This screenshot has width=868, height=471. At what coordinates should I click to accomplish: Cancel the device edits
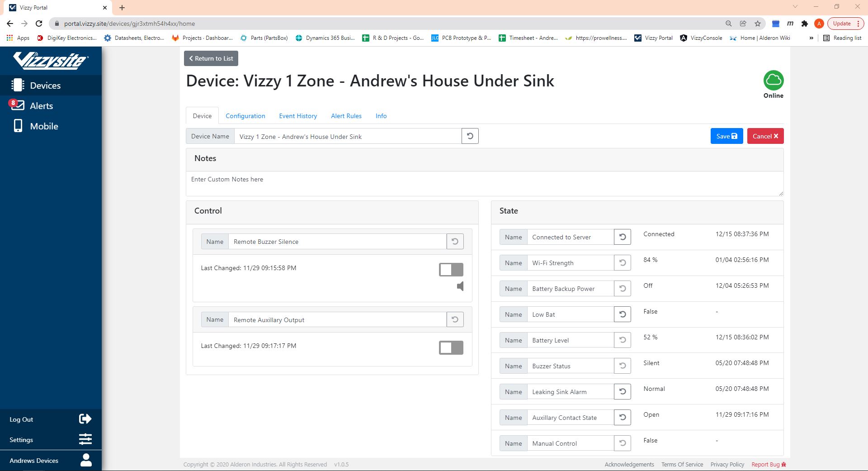765,136
